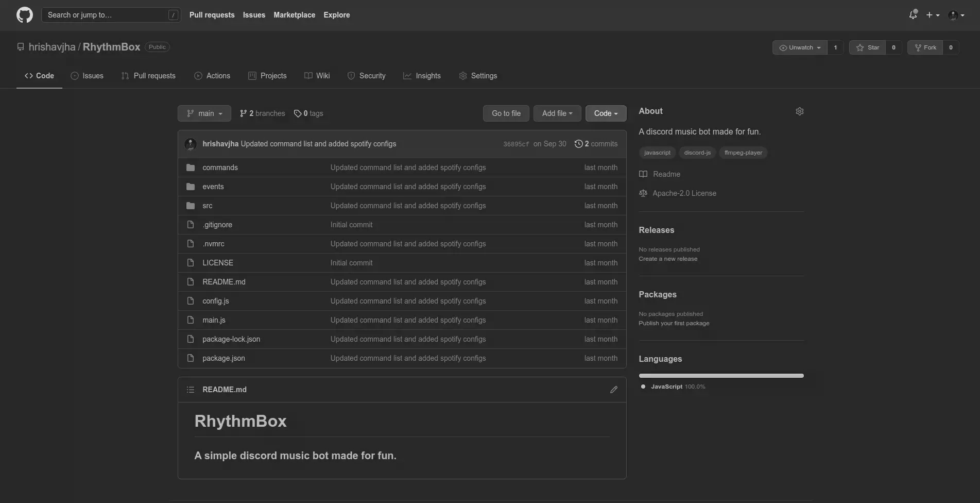The image size is (980, 503).
Task: Click the package.json file icon
Action: 191,358
